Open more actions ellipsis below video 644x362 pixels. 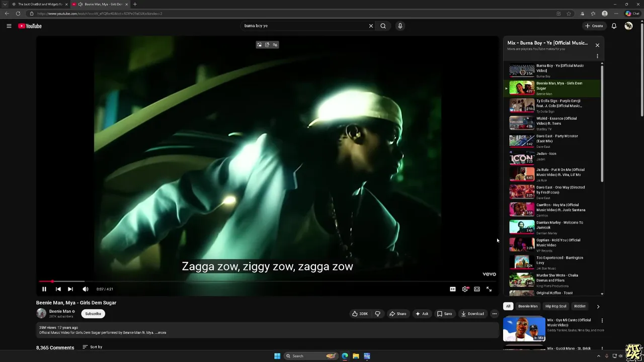coord(495,314)
